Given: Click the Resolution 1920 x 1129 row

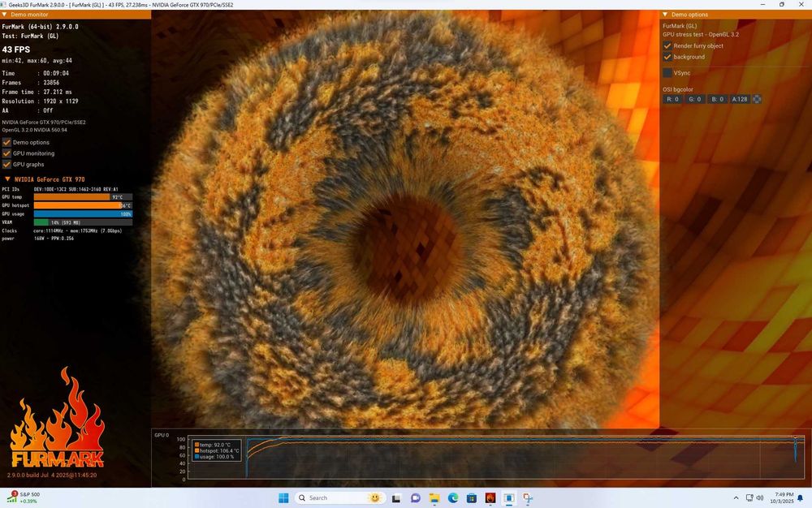Looking at the screenshot, I should tap(40, 101).
